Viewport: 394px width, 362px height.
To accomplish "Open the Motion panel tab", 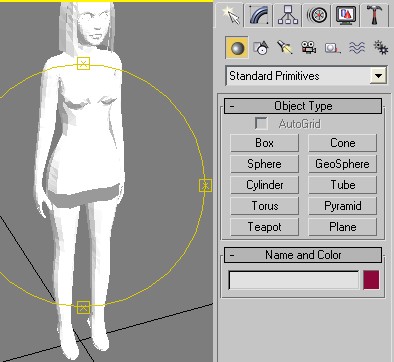I will 317,15.
